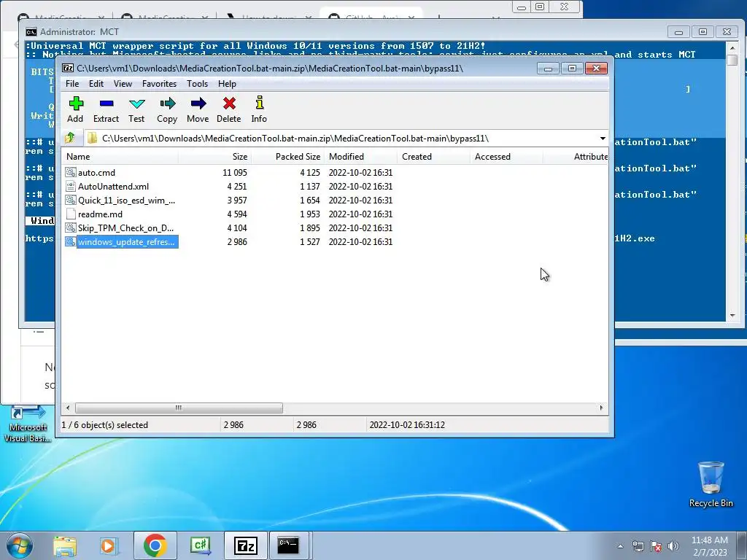Sort by the Modified column header

[360, 157]
